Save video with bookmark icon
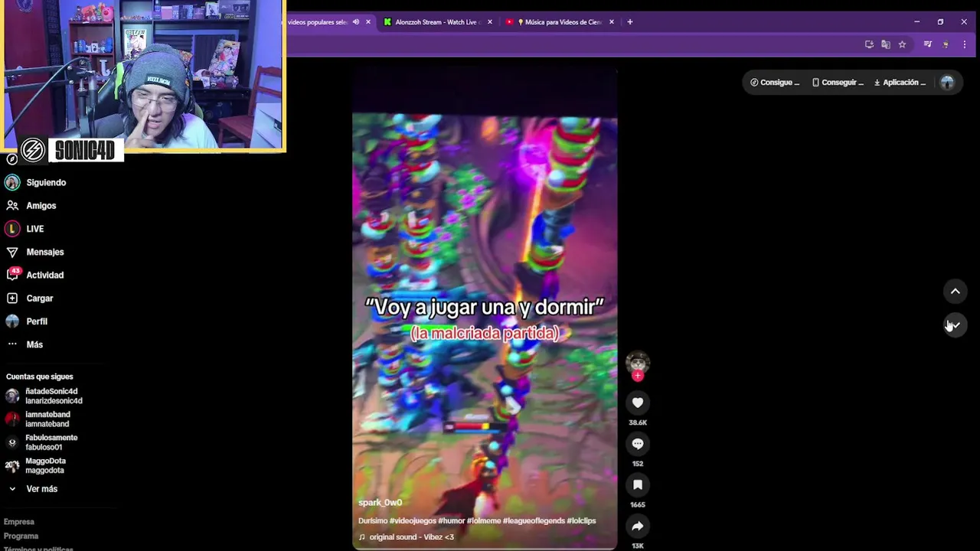Image resolution: width=980 pixels, height=551 pixels. click(x=638, y=484)
